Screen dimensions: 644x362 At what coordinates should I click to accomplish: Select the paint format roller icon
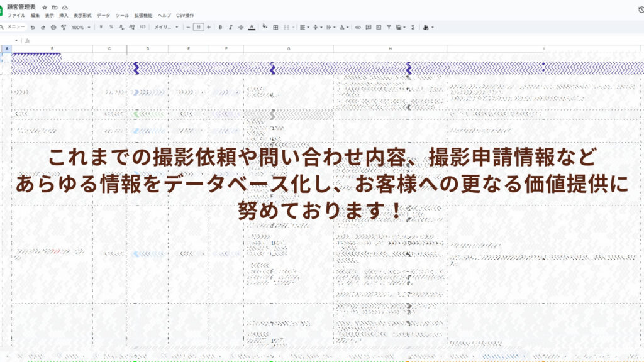point(64,27)
